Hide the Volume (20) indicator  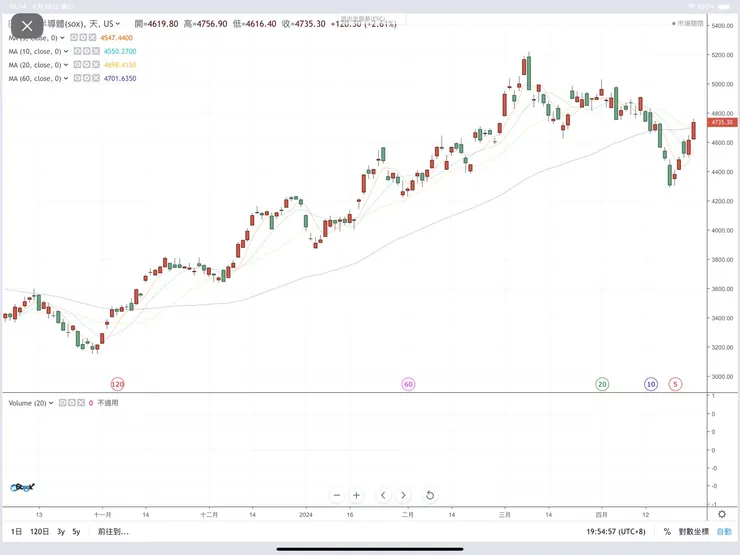point(62,403)
